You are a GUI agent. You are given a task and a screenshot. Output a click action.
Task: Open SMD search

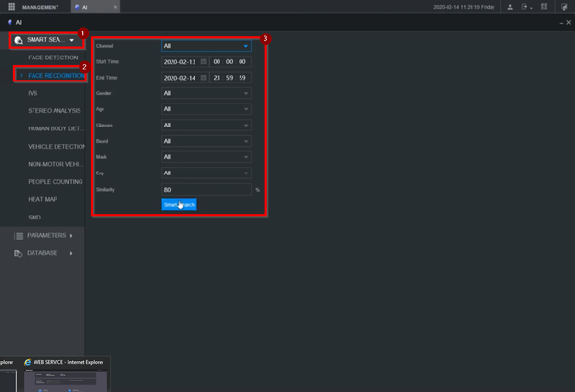click(34, 218)
